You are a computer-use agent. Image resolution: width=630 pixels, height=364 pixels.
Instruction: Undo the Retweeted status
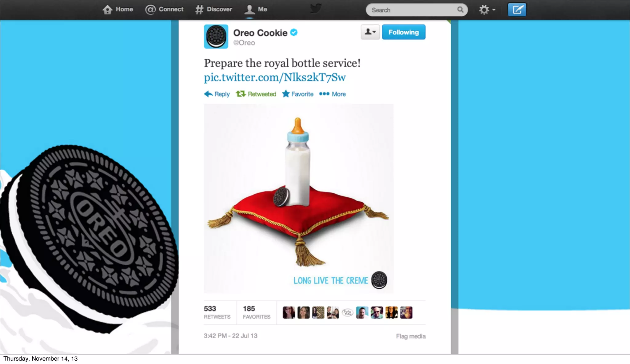point(256,94)
